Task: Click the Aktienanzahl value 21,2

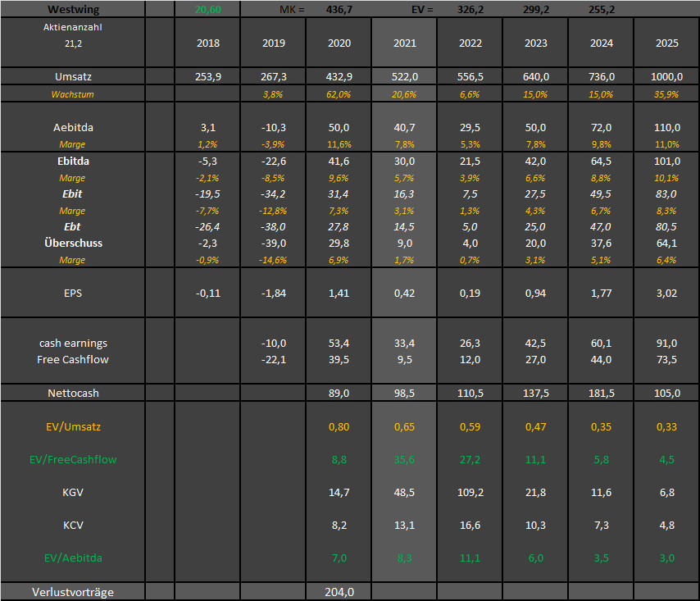Action: 73,43
